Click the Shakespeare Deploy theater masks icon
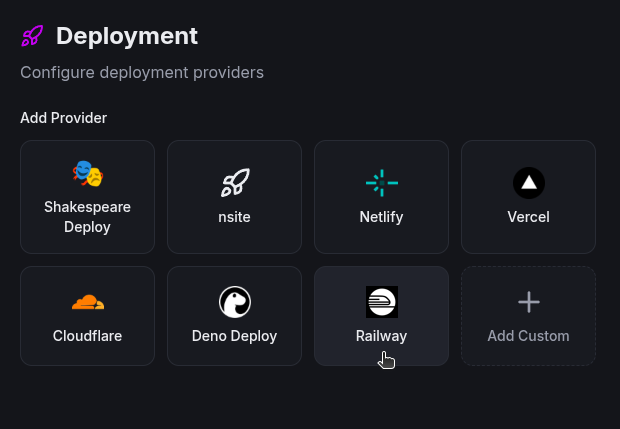 tap(87, 174)
